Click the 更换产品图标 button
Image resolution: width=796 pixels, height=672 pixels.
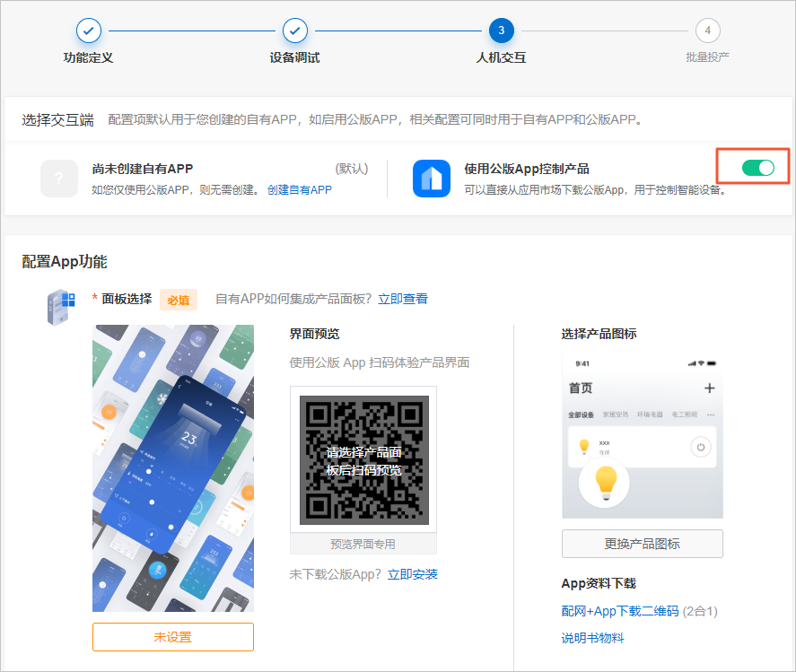643,544
